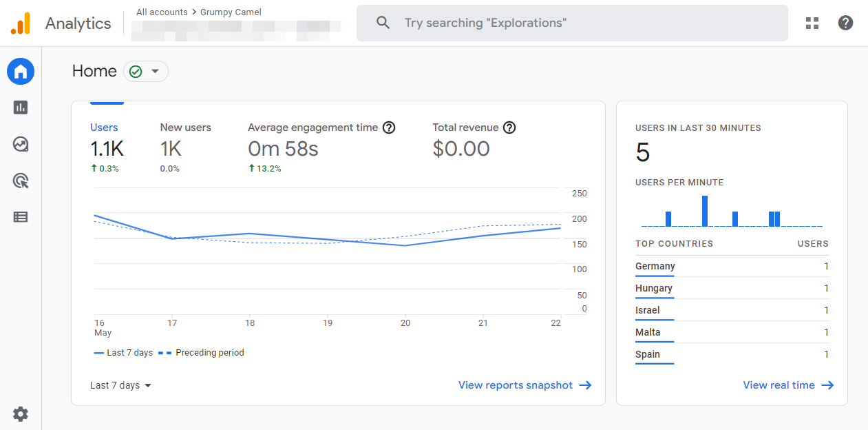This screenshot has height=430, width=868.
Task: Click the Google Analytics logo
Action: point(21,23)
